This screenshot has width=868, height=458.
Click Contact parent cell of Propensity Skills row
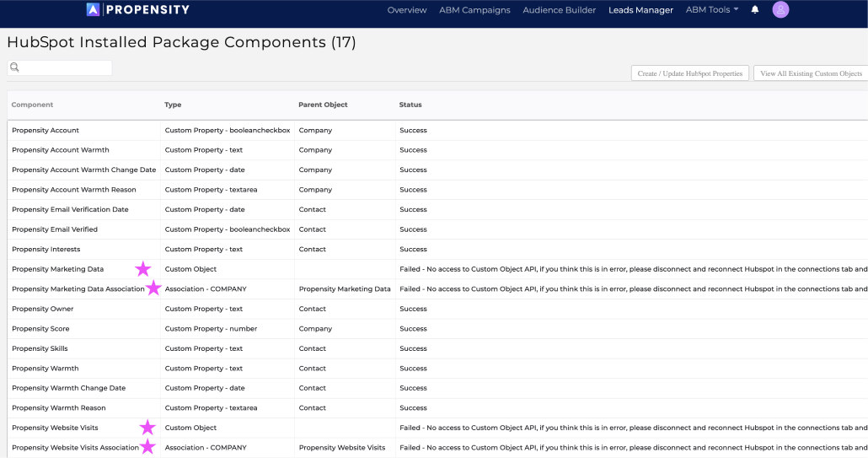click(312, 348)
